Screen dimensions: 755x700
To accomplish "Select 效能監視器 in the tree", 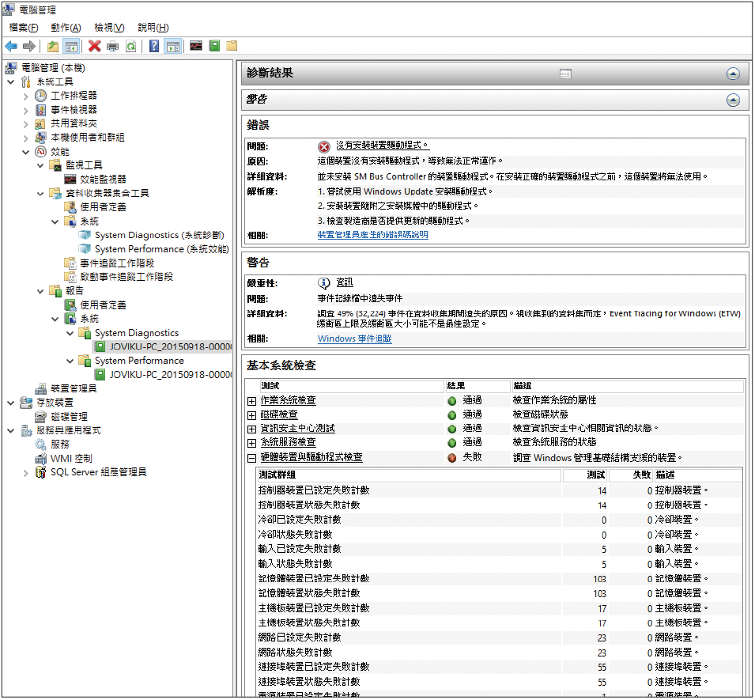I will (x=103, y=180).
